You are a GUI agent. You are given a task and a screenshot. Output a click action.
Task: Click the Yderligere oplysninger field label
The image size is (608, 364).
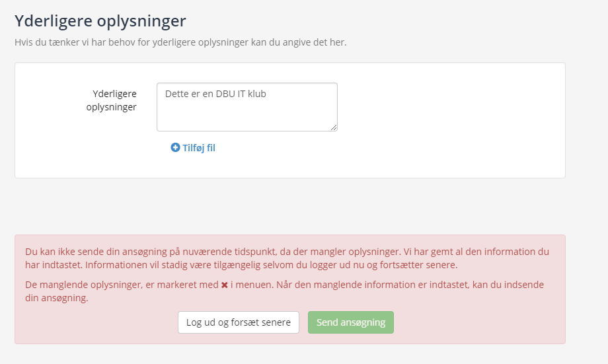coord(112,100)
